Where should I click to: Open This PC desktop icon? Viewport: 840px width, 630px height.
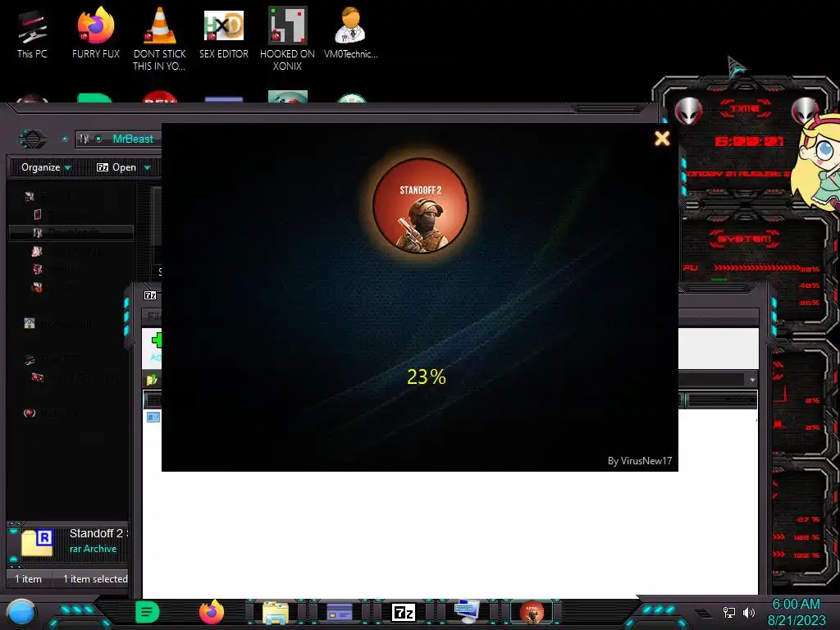coord(32,34)
